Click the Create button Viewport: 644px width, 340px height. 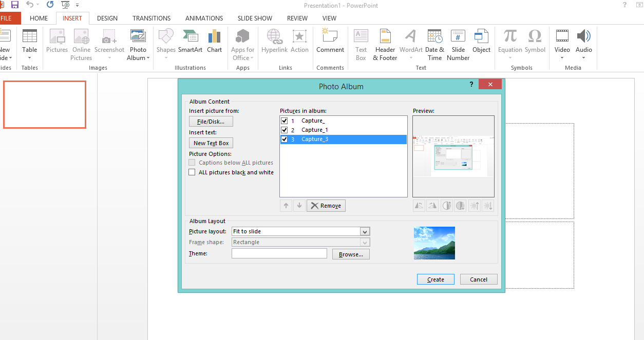(435, 279)
